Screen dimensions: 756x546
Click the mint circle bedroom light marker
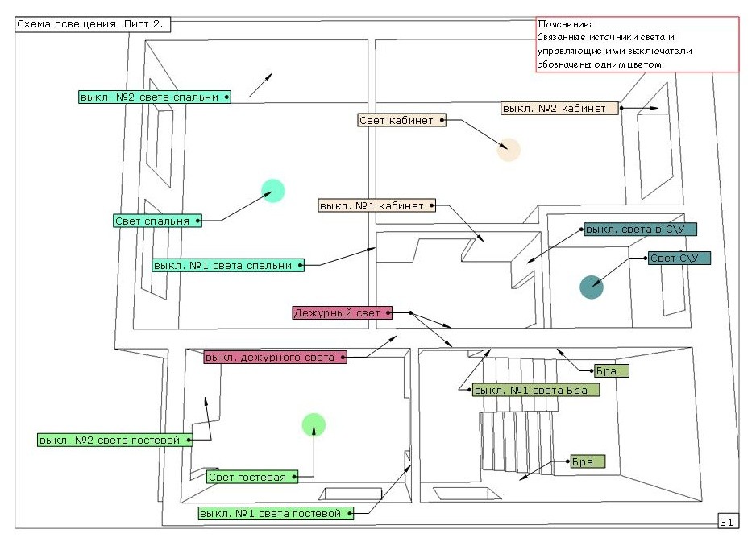273,191
